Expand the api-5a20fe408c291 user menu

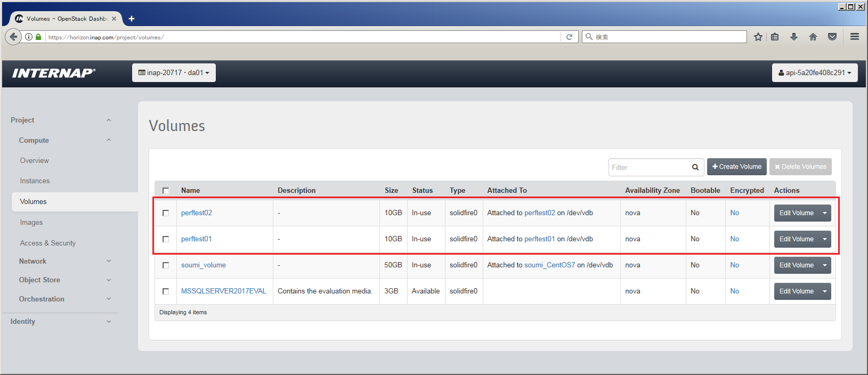814,73
